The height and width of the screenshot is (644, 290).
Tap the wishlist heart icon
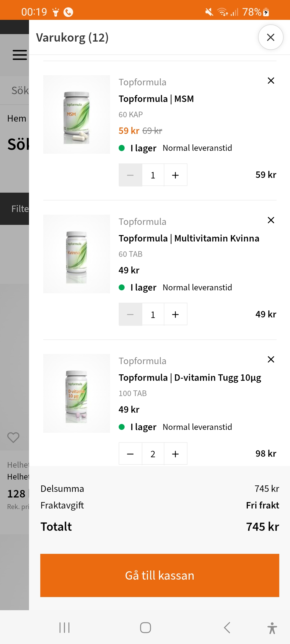tap(13, 437)
